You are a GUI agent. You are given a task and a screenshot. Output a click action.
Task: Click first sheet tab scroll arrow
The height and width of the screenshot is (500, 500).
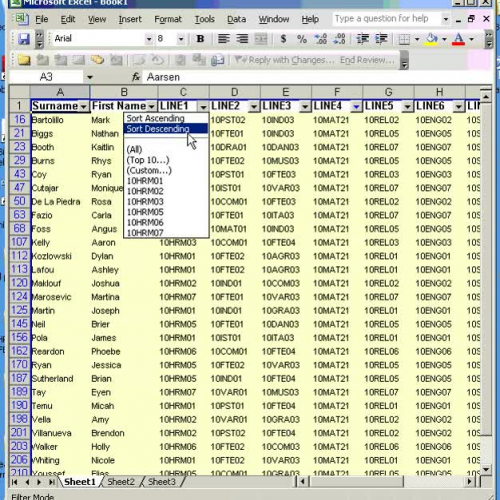coord(14,482)
